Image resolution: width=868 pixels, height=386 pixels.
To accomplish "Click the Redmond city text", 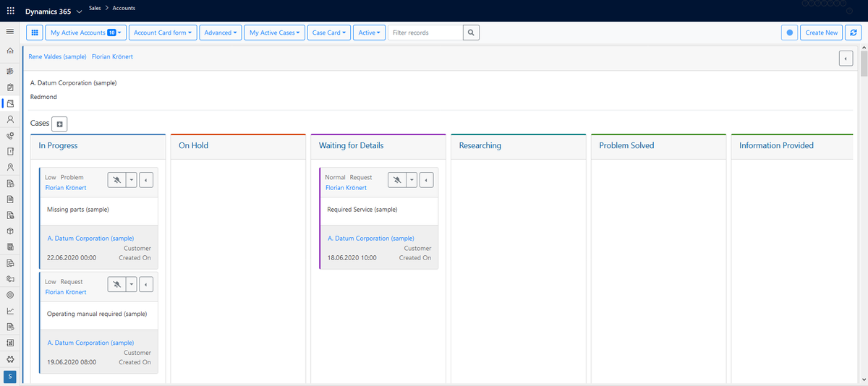I will pyautogui.click(x=43, y=97).
